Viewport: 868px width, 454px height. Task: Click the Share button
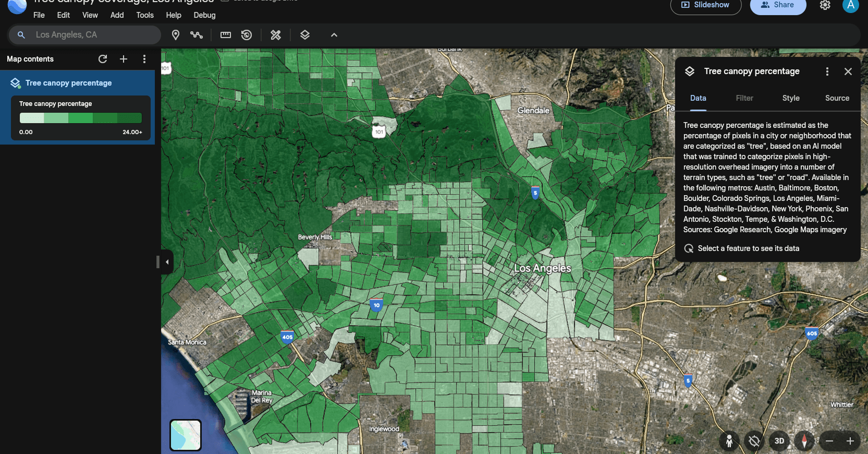(778, 5)
